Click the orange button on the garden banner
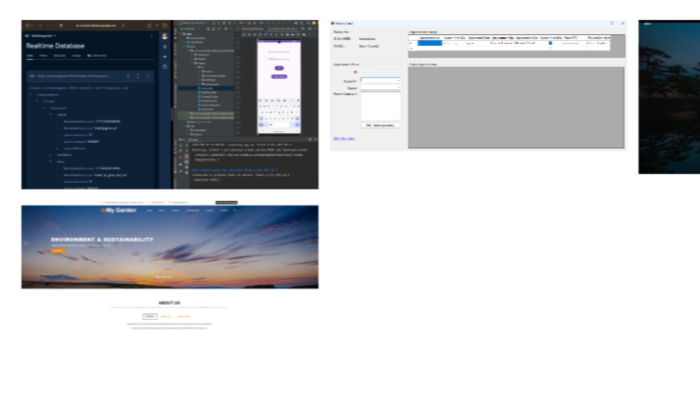The image size is (700, 394). coord(58,251)
